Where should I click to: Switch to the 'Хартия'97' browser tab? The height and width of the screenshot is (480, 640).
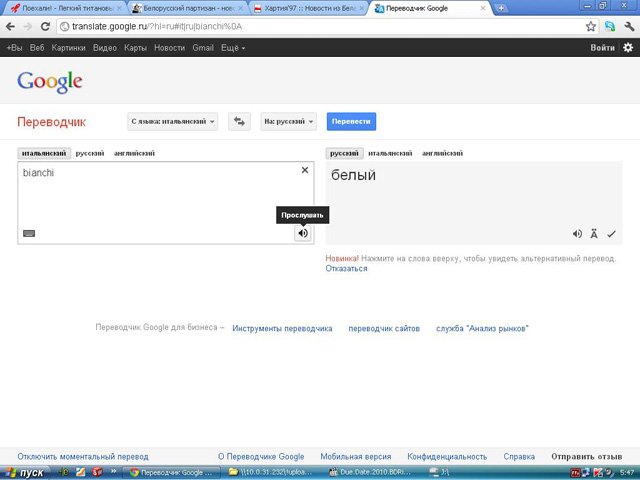[309, 8]
